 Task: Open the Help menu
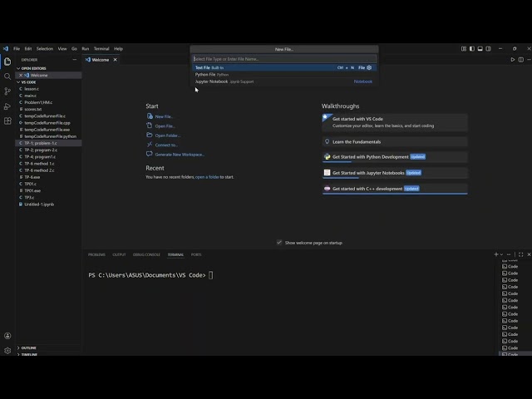(x=118, y=49)
